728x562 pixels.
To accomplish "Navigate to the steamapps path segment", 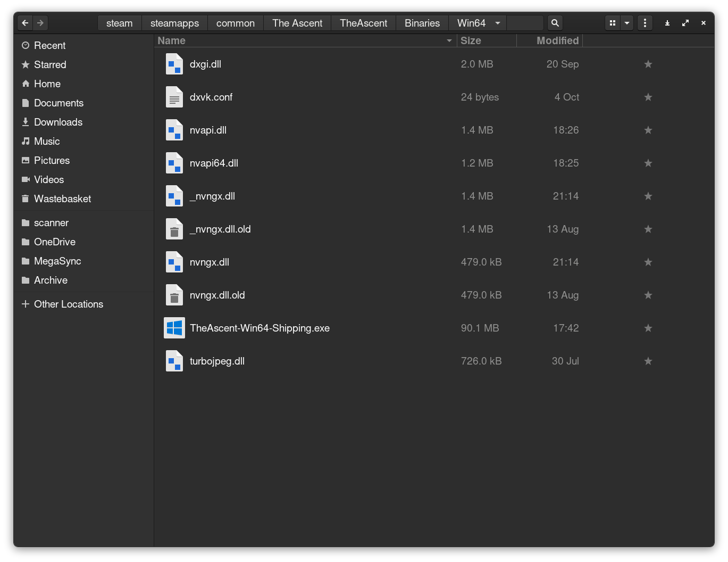I will pyautogui.click(x=174, y=23).
